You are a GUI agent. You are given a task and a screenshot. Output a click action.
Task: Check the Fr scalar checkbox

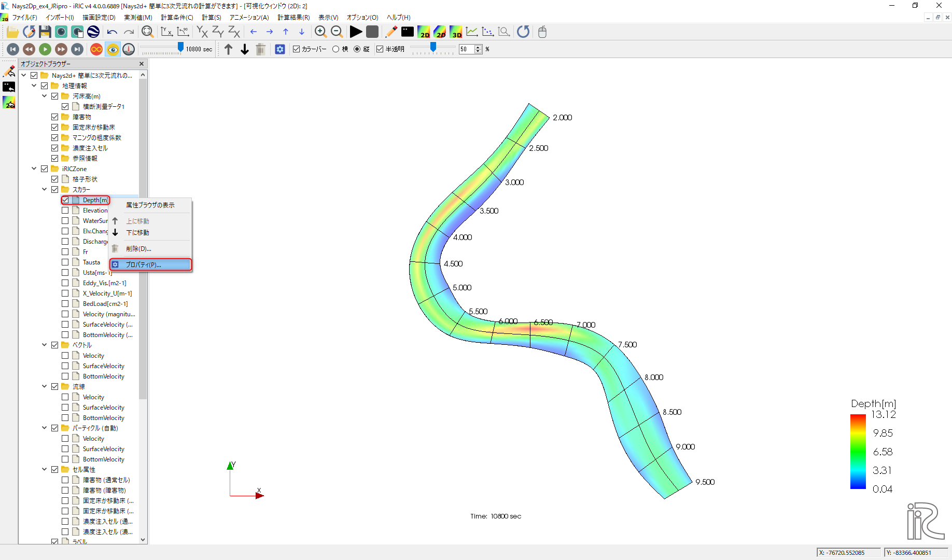tap(65, 252)
